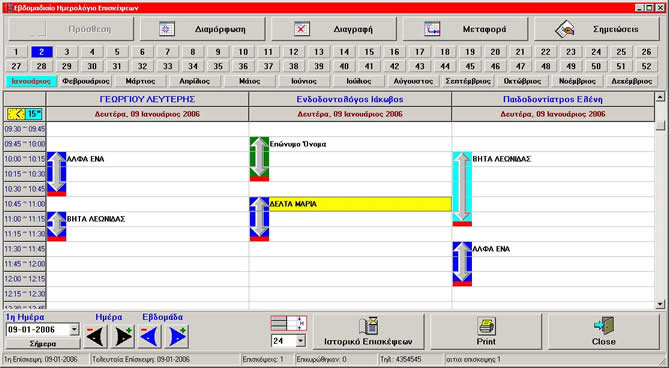Click the printer icon
This screenshot has height=368, width=669.
[486, 327]
